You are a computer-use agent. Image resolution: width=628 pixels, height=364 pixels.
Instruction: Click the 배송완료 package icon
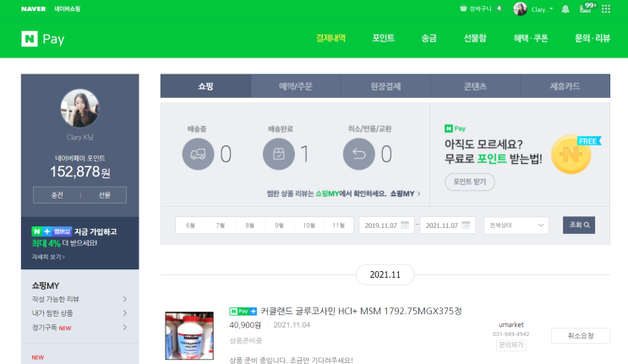(x=279, y=154)
